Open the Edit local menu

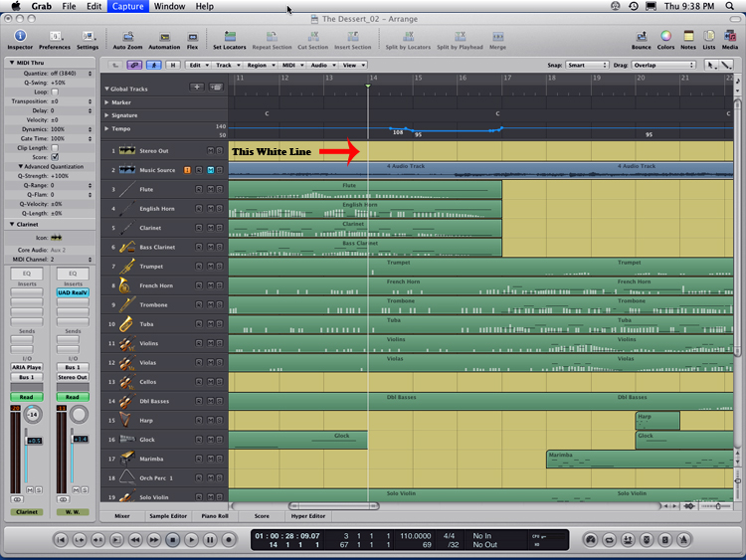pyautogui.click(x=198, y=66)
